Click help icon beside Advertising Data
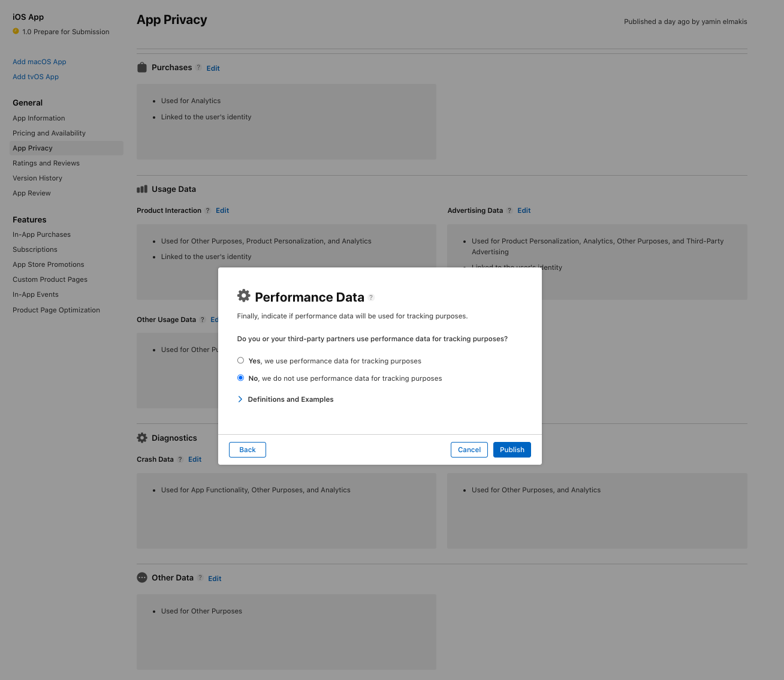784x680 pixels. pos(509,210)
